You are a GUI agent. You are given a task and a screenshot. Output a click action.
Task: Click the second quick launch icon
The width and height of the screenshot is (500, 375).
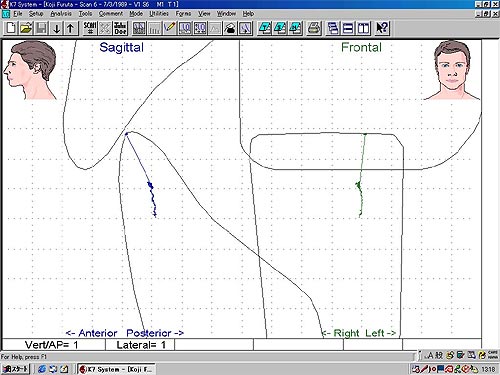pyautogui.click(x=53, y=369)
